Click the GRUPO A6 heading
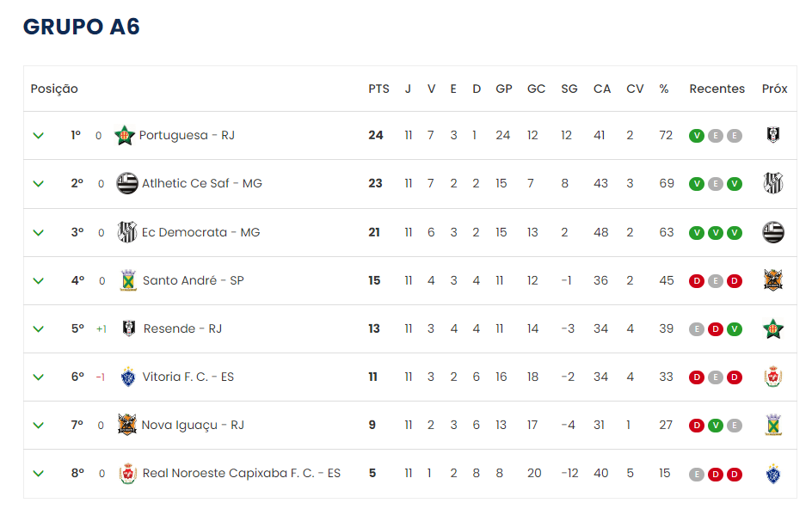This screenshot has width=812, height=509. (81, 28)
